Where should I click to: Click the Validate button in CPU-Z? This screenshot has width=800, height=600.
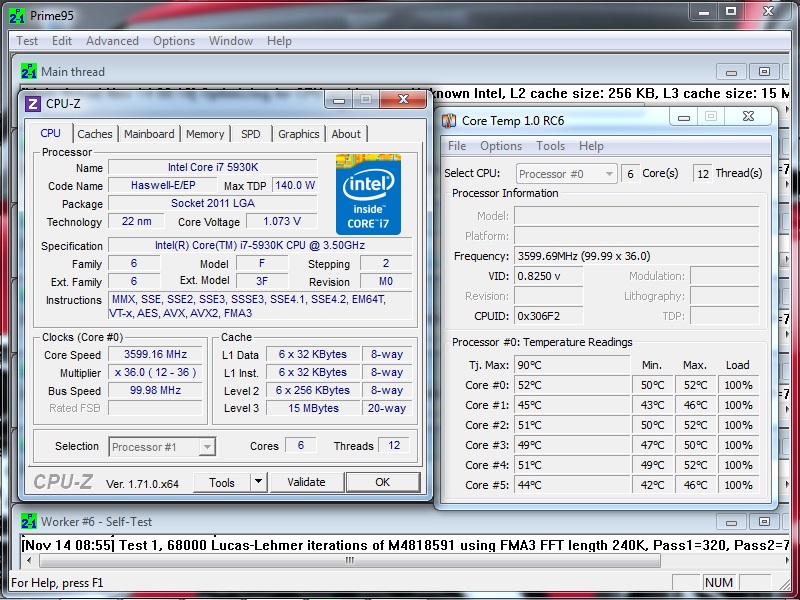pos(306,482)
